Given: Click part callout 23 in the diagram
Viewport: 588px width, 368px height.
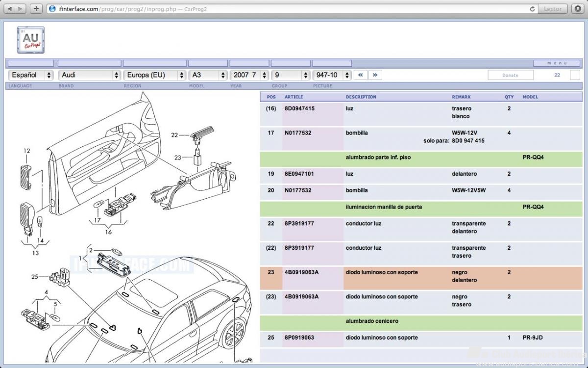Looking at the screenshot, I should click(x=177, y=158).
